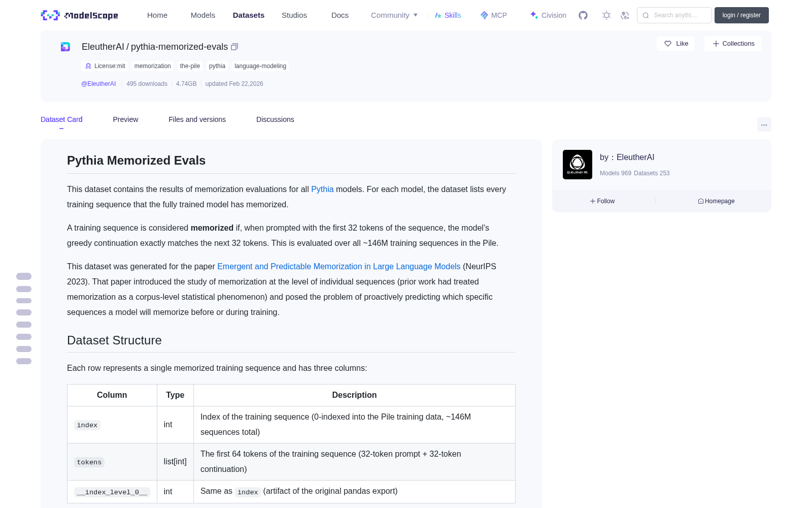812x508 pixels.
Task: Open Emergent and Predictable Memorization paper link
Action: click(x=339, y=266)
